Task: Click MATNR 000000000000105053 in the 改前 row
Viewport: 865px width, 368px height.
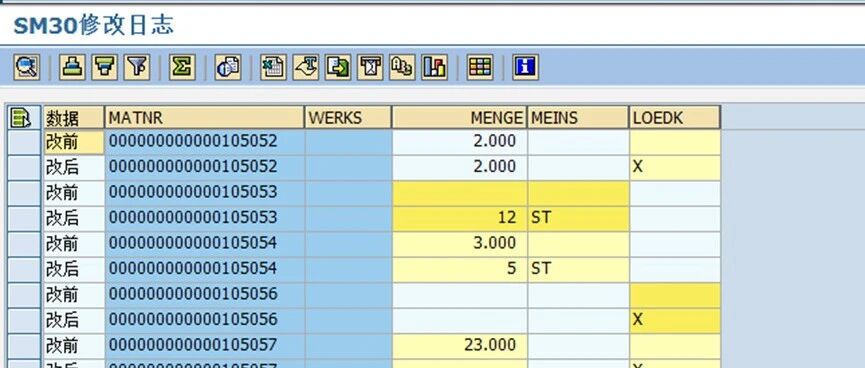Action: point(204,193)
